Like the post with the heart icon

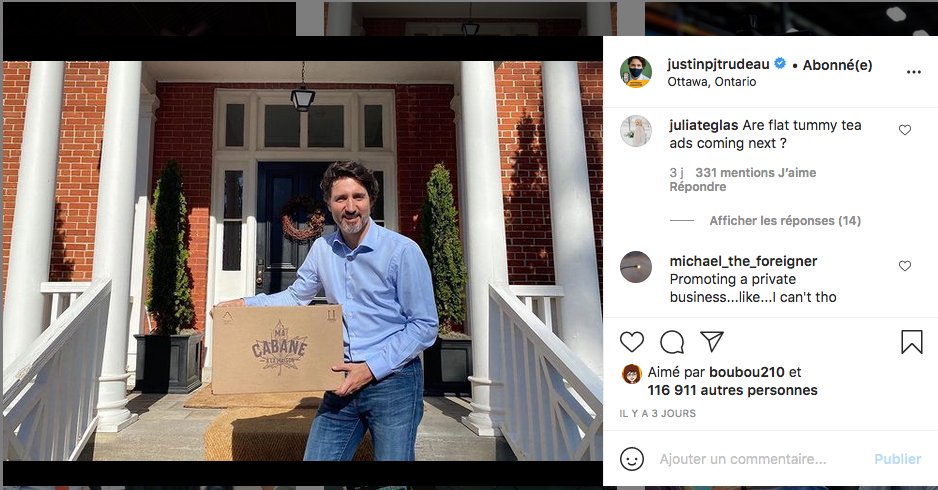tap(632, 342)
